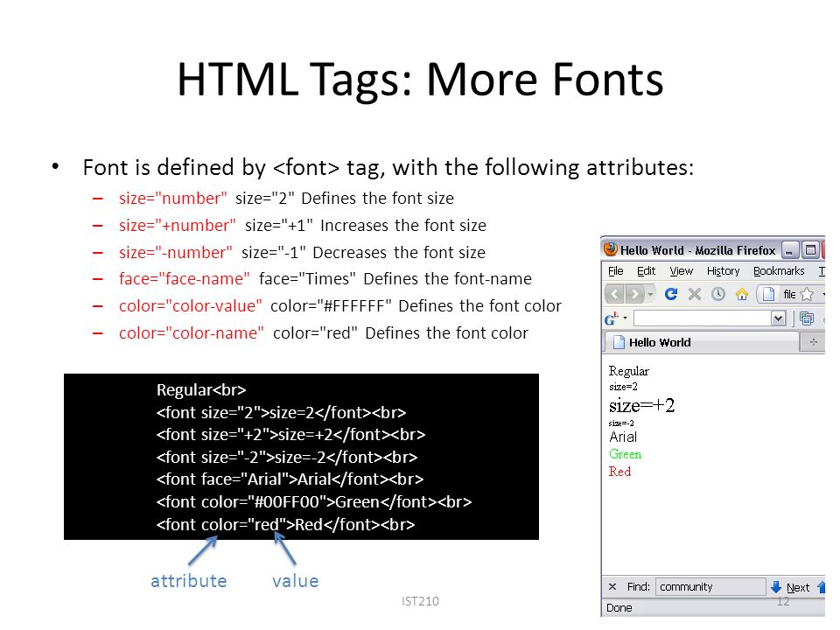Open the File menu in Firefox

tap(615, 271)
